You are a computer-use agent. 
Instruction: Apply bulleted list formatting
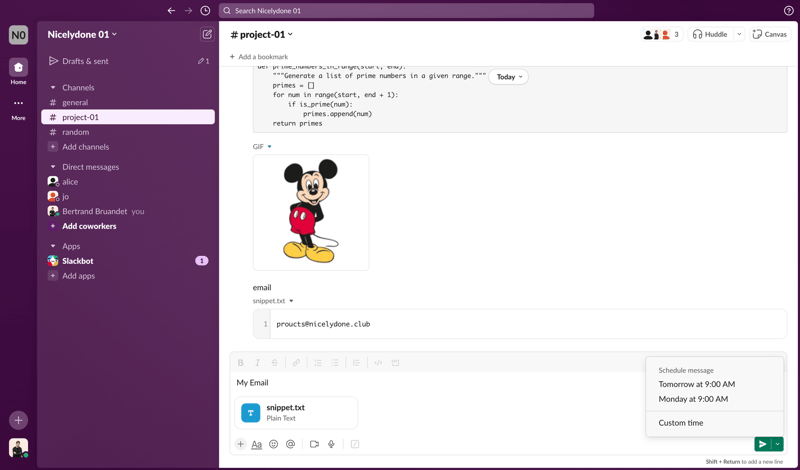pyautogui.click(x=335, y=363)
